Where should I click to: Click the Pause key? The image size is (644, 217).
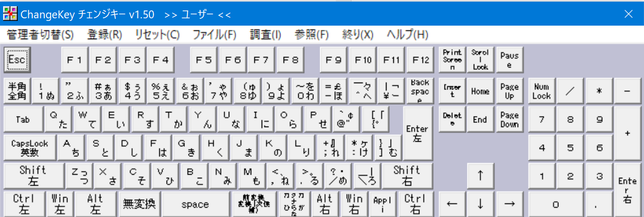click(x=509, y=60)
